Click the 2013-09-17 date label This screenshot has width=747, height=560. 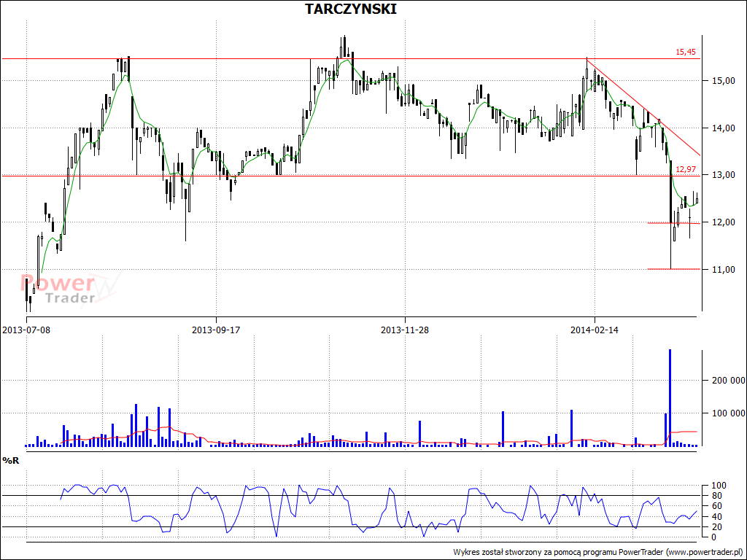(216, 330)
